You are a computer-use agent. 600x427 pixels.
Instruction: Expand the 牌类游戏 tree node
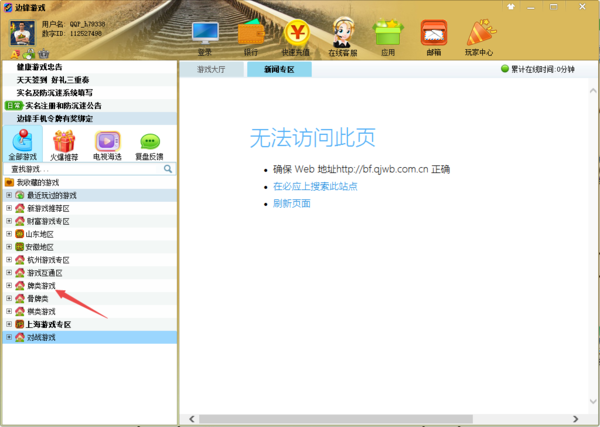click(x=9, y=286)
